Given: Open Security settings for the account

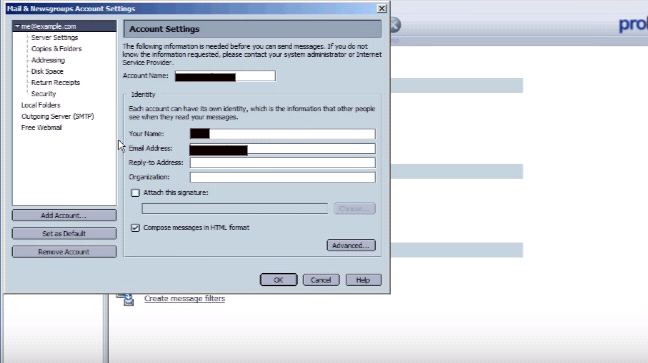Looking at the screenshot, I should pos(43,94).
